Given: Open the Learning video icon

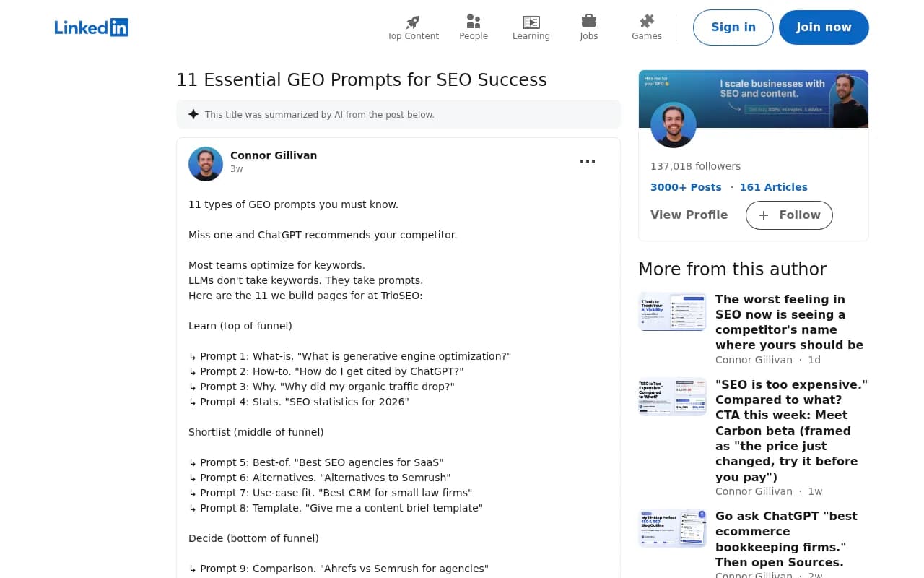Looking at the screenshot, I should tap(531, 22).
